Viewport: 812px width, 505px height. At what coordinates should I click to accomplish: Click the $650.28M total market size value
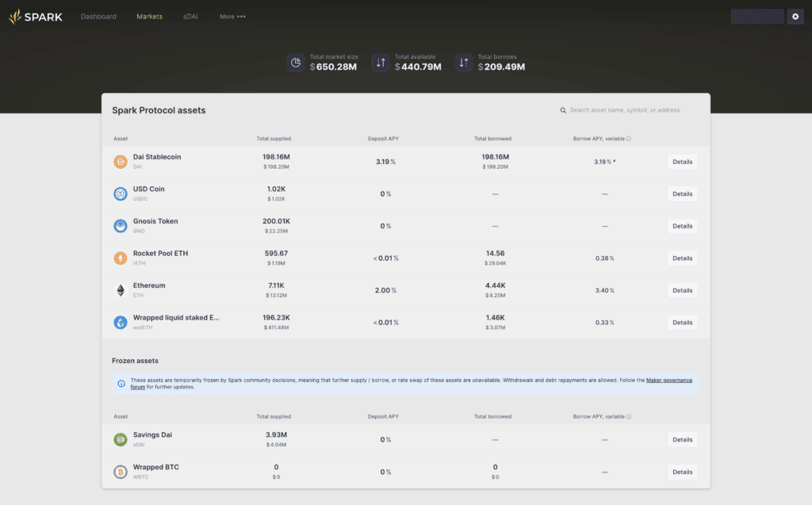click(x=334, y=67)
